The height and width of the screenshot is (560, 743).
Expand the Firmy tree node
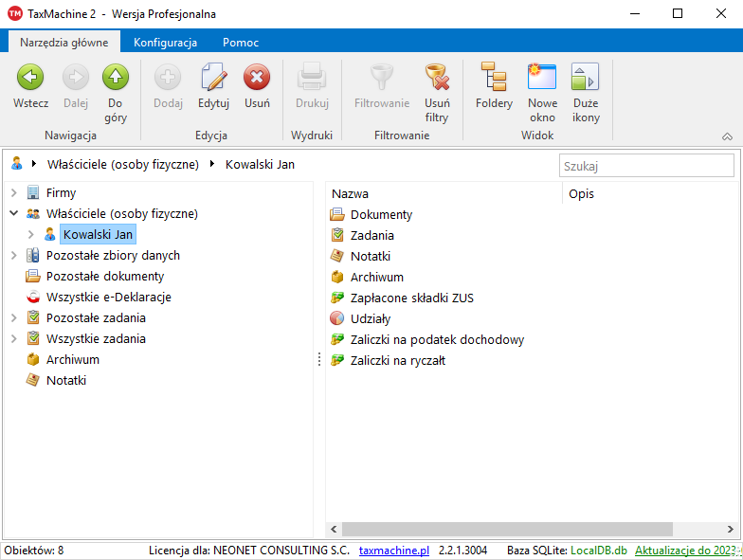coord(14,193)
